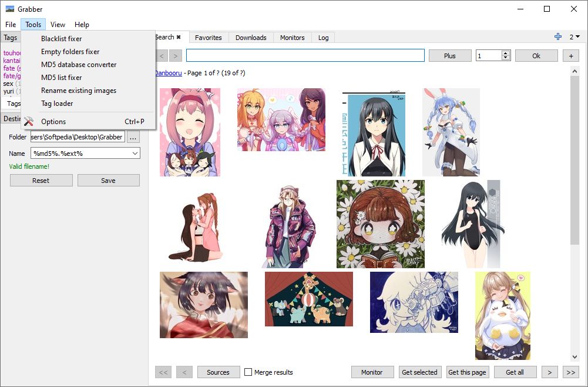The width and height of the screenshot is (588, 387).
Task: Select the purple puffer jacket character thumbnail
Action: 289,226
